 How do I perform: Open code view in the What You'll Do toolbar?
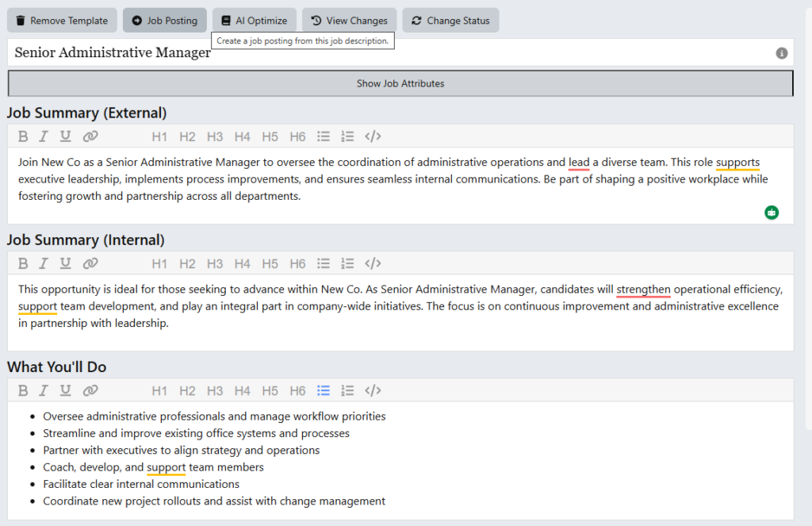click(373, 390)
